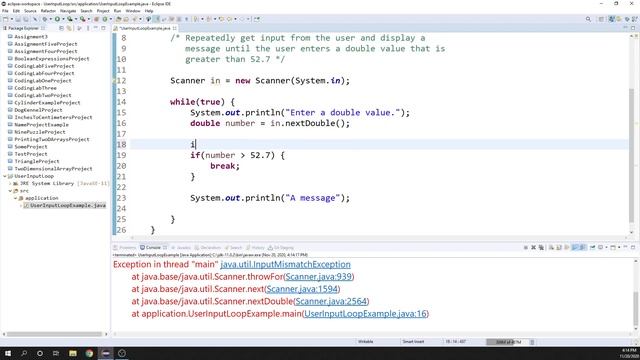Viewport: 640px width, 360px height.
Task: Click the editor vertical scrollbar
Action: coord(632,156)
